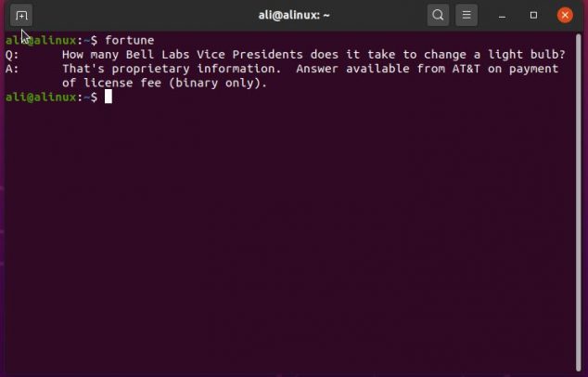Open the hamburger menu in the title bar
The height and width of the screenshot is (377, 588).
coord(467,16)
